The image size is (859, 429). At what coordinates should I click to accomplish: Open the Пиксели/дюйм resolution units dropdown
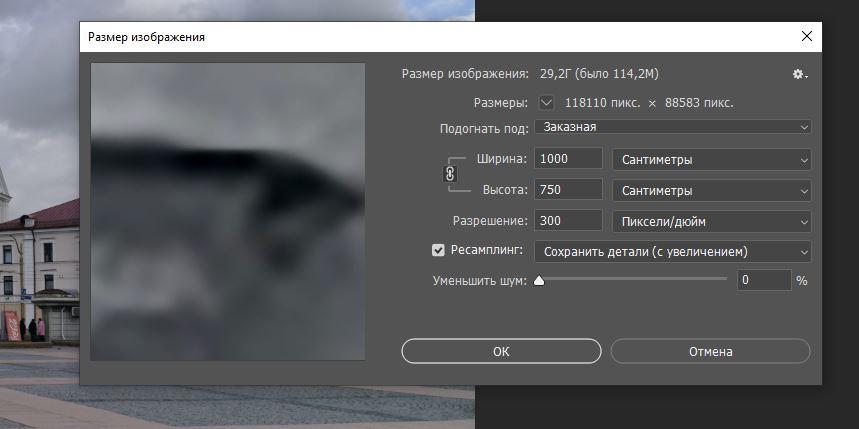click(x=711, y=221)
